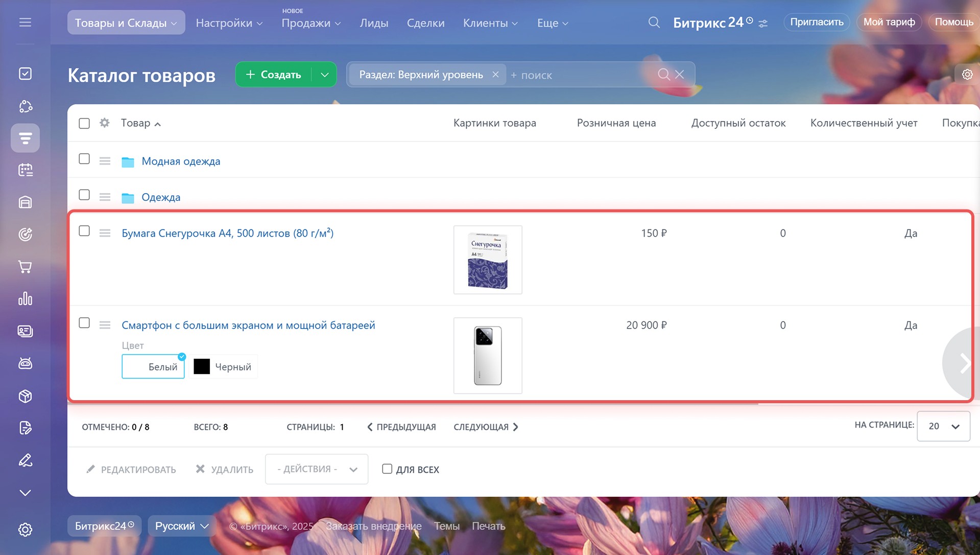Open the ДЕЙСТВИЯ actions dropdown
The image size is (980, 555).
(316, 469)
